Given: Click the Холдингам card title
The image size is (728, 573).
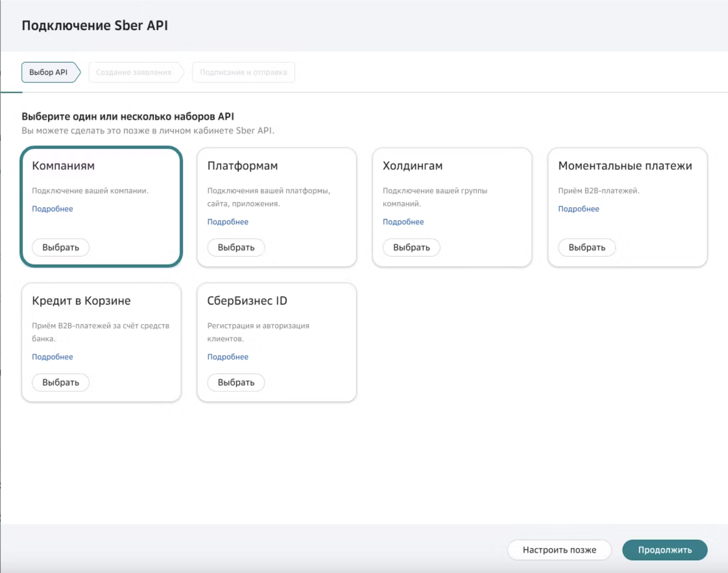Looking at the screenshot, I should click(x=413, y=166).
